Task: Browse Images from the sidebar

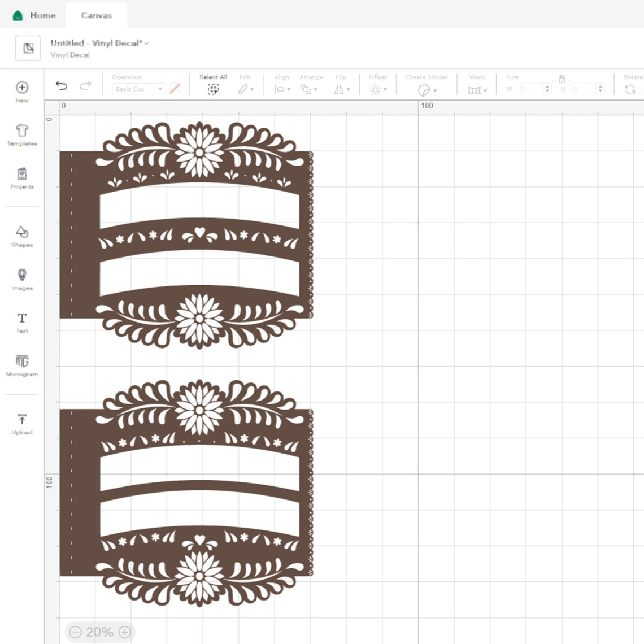Action: click(21, 276)
